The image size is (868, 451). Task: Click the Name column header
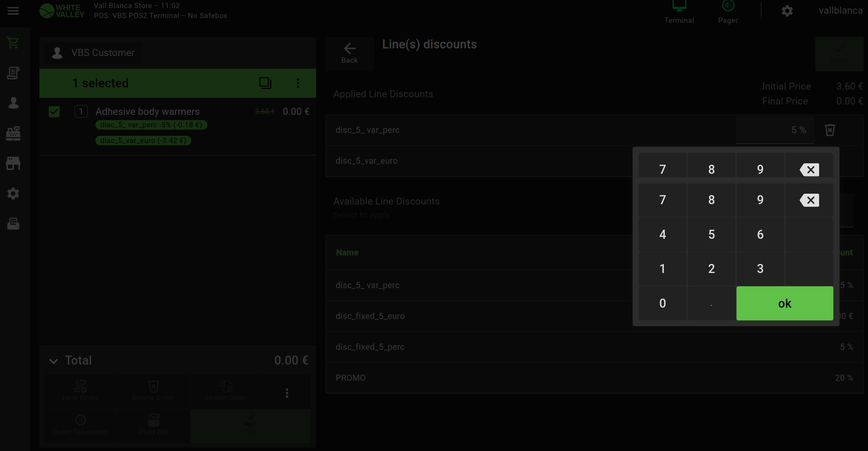tap(347, 253)
